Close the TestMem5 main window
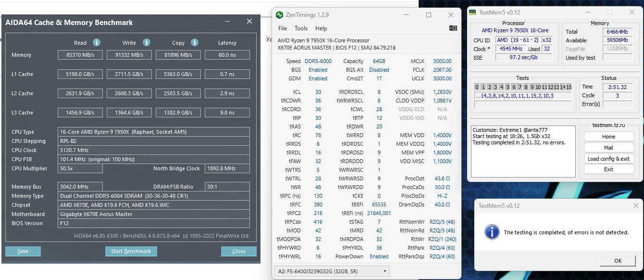The height and width of the screenshot is (280, 644). (x=632, y=12)
